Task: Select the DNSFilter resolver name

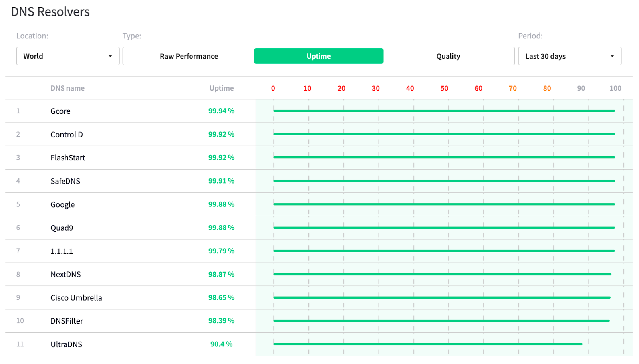Action: point(67,321)
